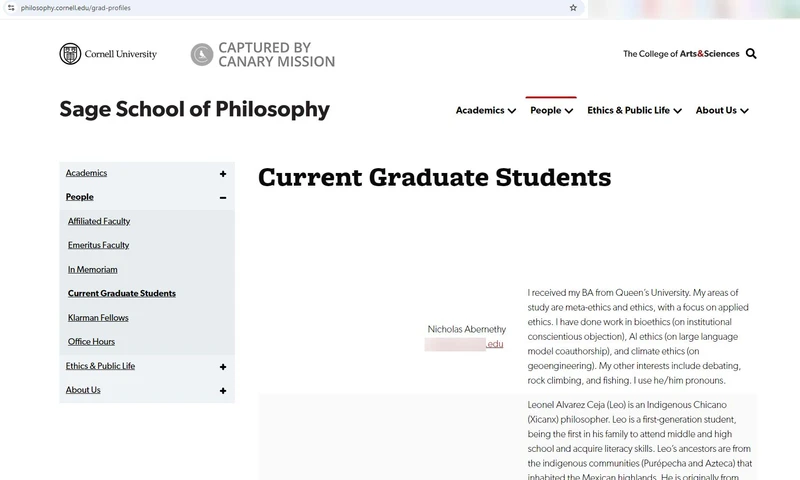
Task: Click the Cornell University seal logo
Action: pos(70,54)
